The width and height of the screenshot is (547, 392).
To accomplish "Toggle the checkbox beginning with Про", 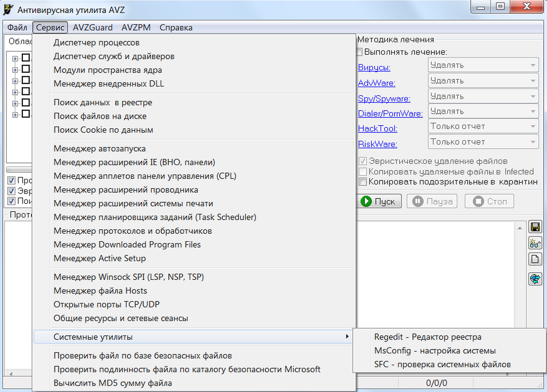I will pyautogui.click(x=12, y=180).
